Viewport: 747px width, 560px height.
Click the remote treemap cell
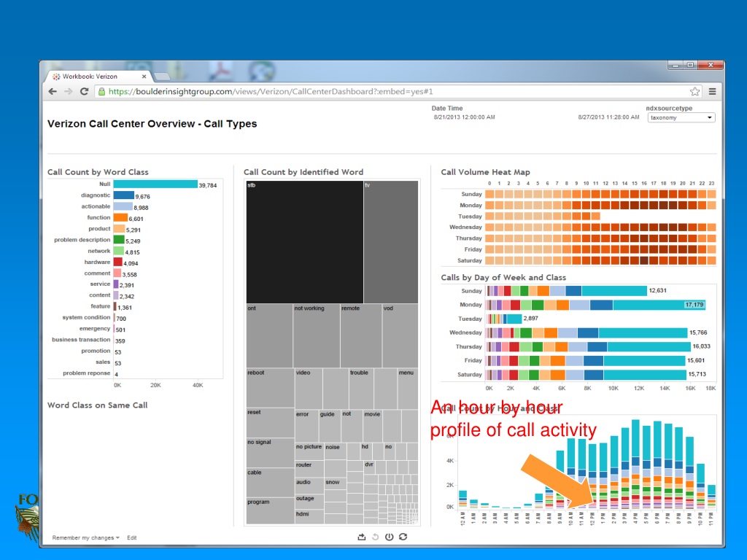[360, 335]
